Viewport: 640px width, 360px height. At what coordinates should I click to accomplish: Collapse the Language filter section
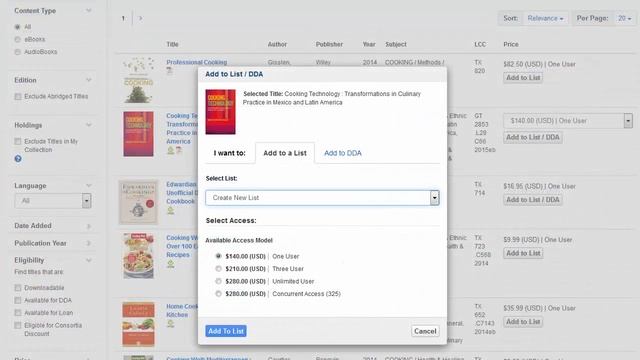tap(89, 186)
